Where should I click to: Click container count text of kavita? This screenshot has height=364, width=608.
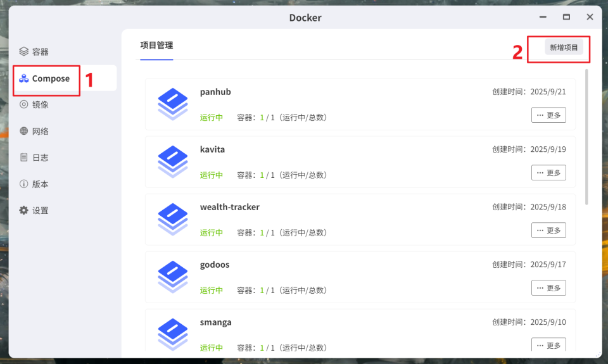(x=282, y=175)
